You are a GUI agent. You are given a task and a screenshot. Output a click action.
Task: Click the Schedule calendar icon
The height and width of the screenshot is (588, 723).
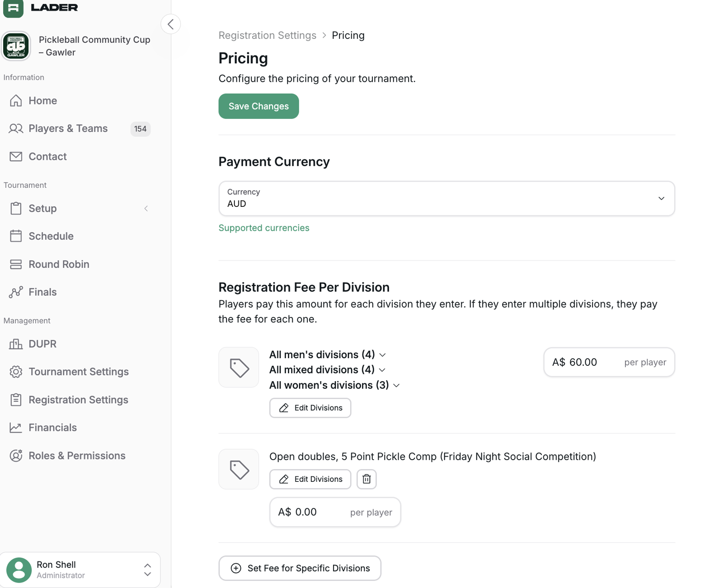(x=16, y=236)
